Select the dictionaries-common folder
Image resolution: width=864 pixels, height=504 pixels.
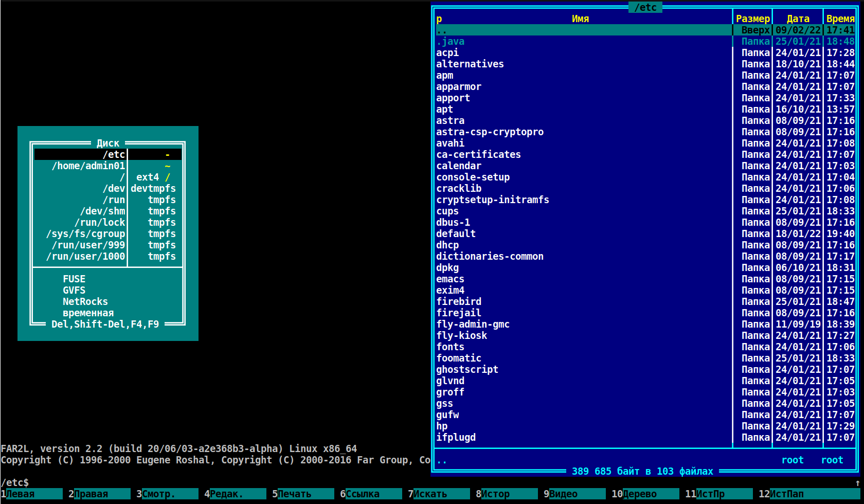click(645, 256)
